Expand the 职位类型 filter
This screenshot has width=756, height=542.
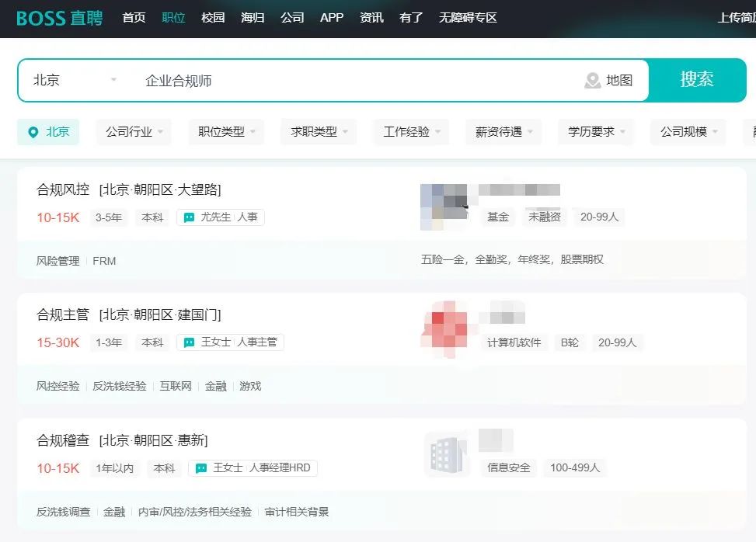click(227, 132)
